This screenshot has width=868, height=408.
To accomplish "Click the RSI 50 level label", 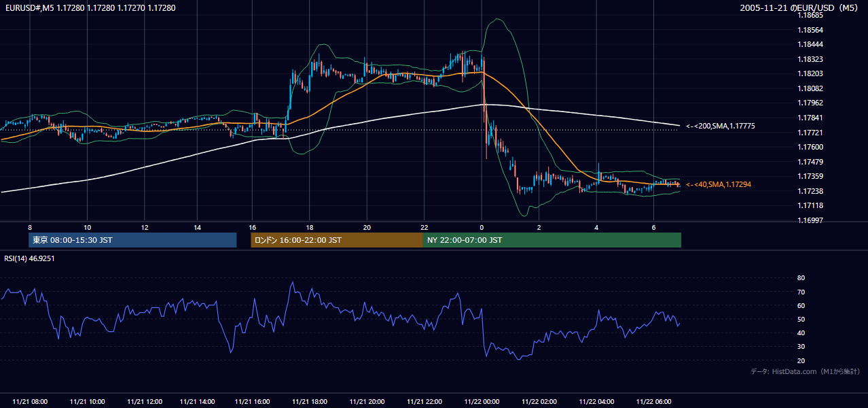I will click(x=801, y=319).
